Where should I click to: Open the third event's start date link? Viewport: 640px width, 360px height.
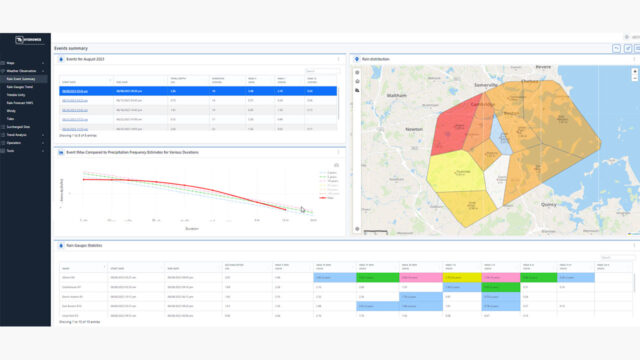tap(75, 110)
